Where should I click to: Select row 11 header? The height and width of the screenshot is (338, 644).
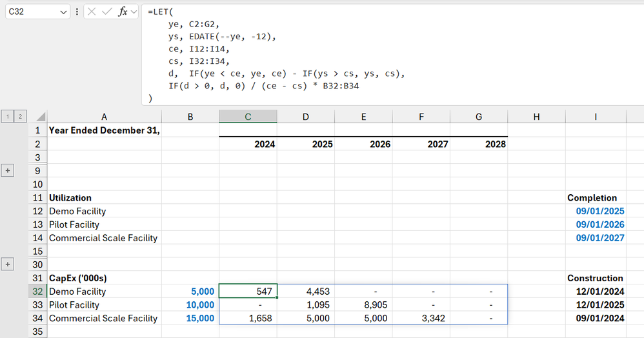pos(38,197)
